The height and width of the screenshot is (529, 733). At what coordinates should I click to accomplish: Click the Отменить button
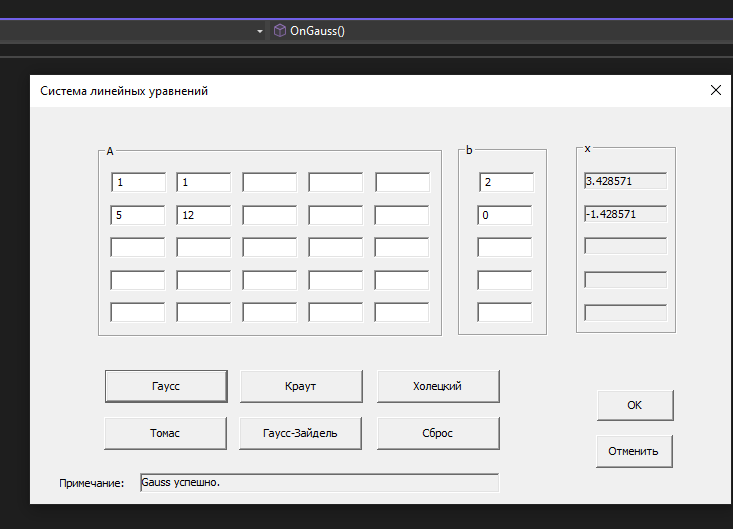634,451
